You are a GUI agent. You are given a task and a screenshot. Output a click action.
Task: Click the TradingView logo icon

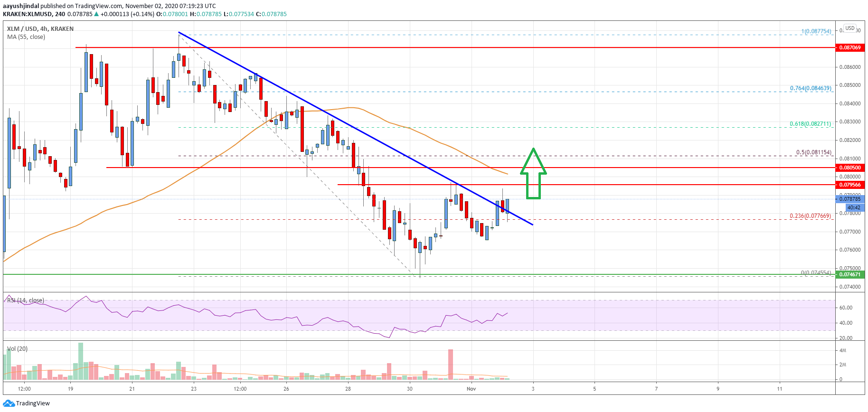[9, 403]
